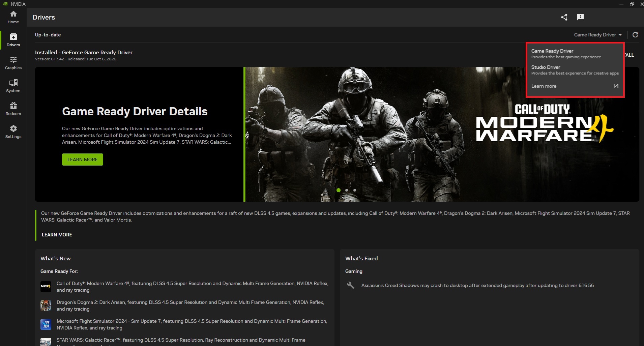
Task: Choose Game Ready Driver from the menu
Action: point(575,54)
